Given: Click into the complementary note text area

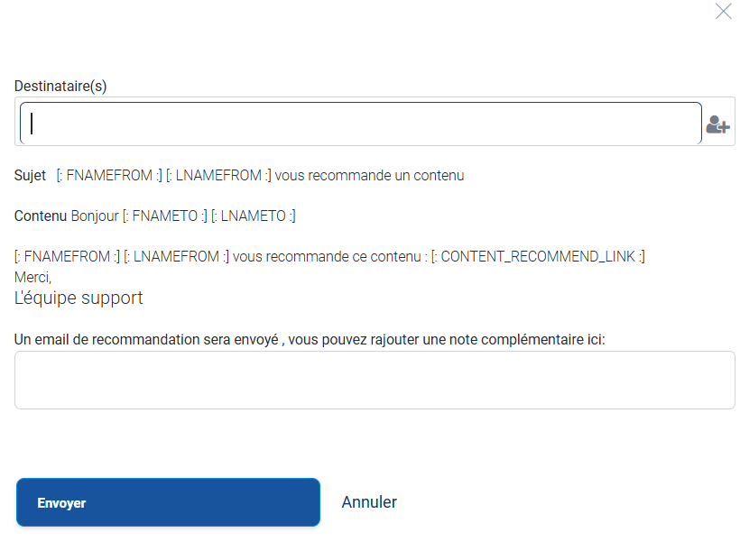Looking at the screenshot, I should (375, 380).
